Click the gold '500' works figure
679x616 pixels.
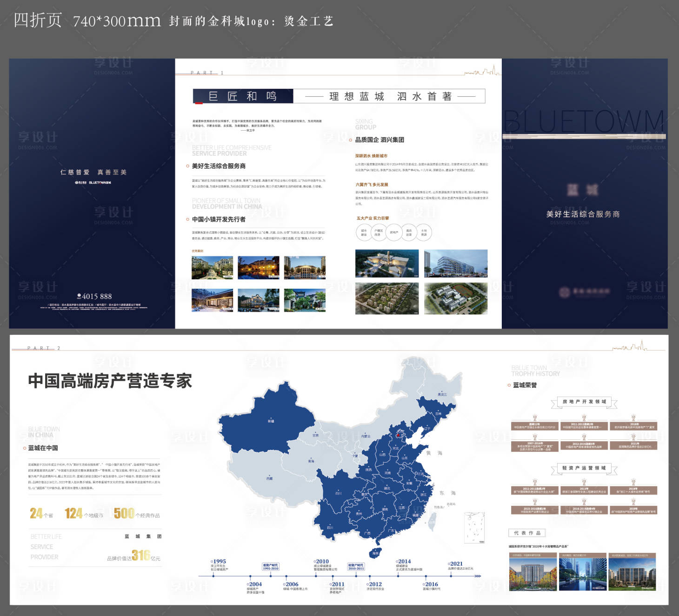click(x=124, y=513)
